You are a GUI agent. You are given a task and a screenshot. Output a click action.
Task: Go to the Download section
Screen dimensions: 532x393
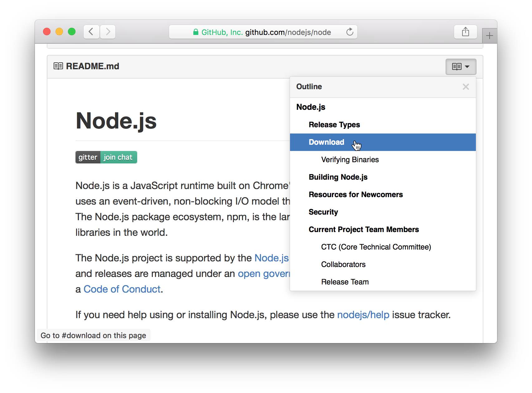pyautogui.click(x=383, y=142)
